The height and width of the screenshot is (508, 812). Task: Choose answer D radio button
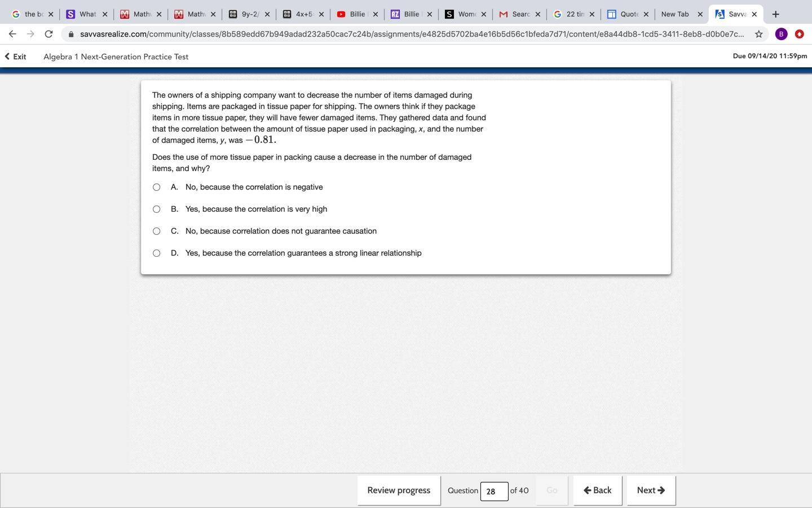[157, 253]
